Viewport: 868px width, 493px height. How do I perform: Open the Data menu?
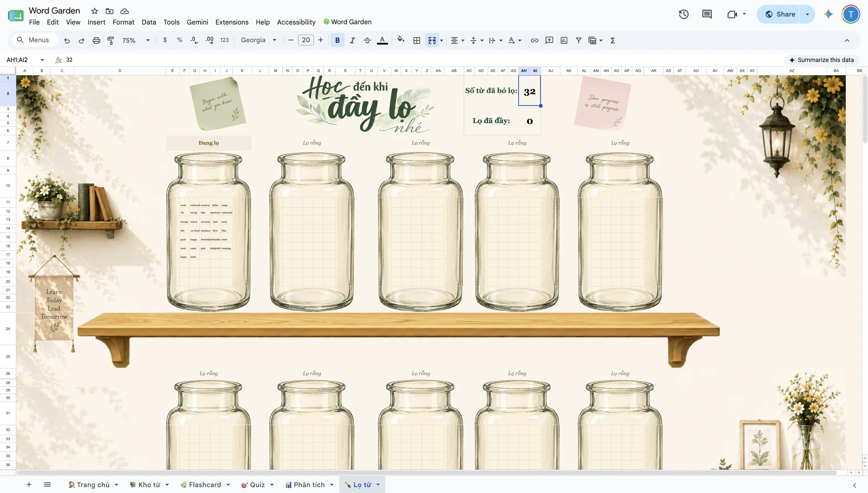click(x=149, y=22)
